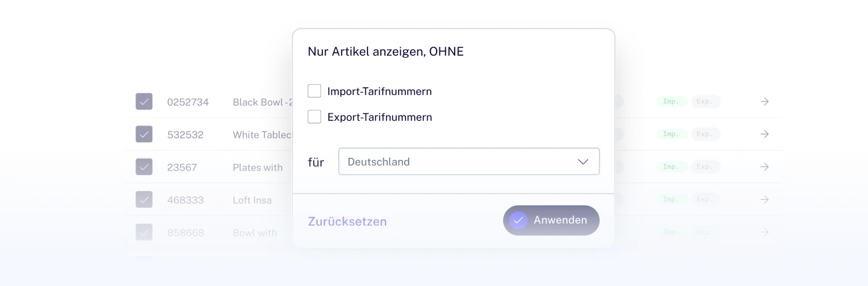
Task: Click the Loft Insa item name
Action: [x=252, y=200]
